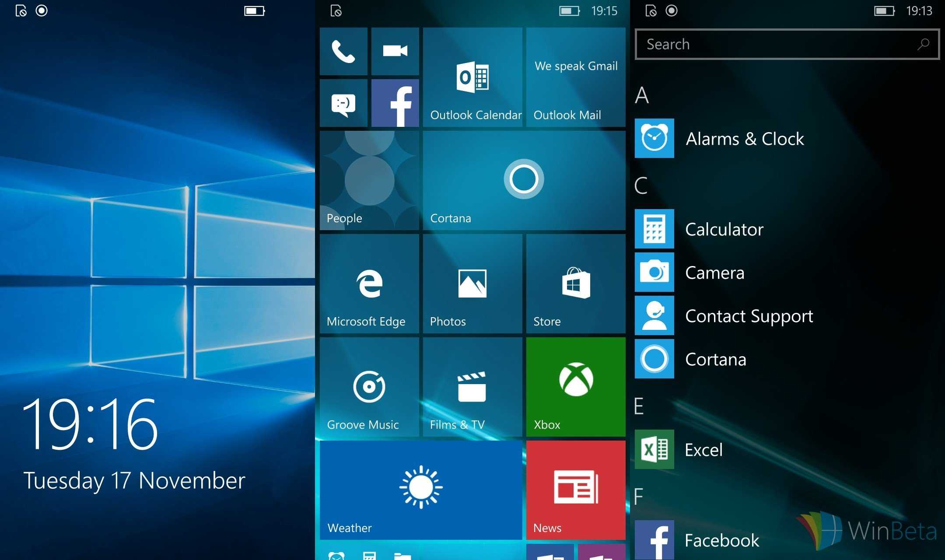Screen dimensions: 945x560
Task: Click the Search input field
Action: tap(788, 43)
